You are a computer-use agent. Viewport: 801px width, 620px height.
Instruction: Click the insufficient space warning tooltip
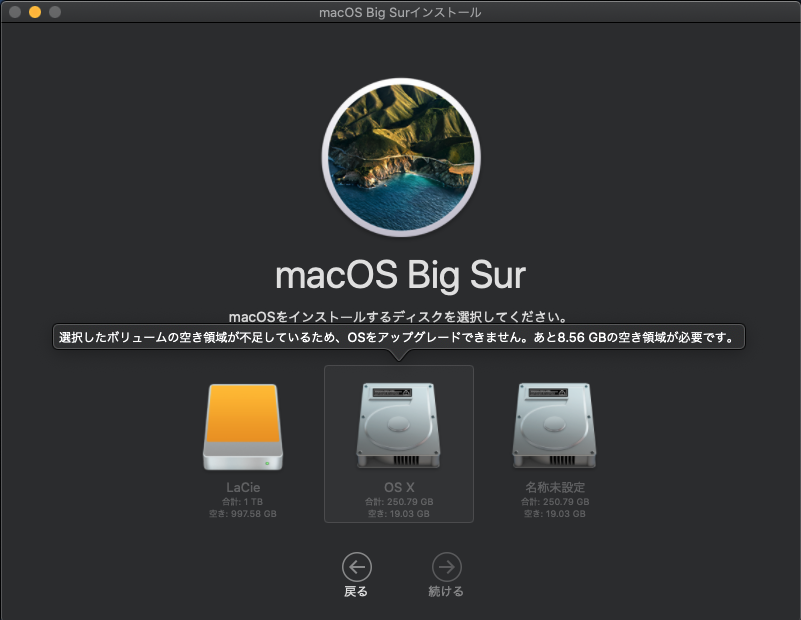[399, 337]
